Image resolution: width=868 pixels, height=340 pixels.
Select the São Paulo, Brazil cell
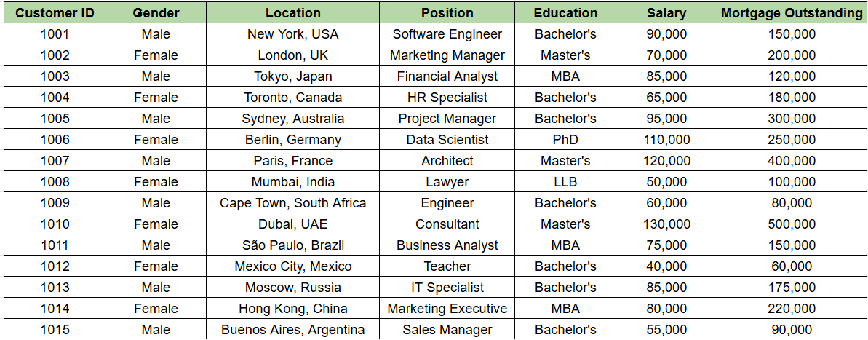pos(292,245)
